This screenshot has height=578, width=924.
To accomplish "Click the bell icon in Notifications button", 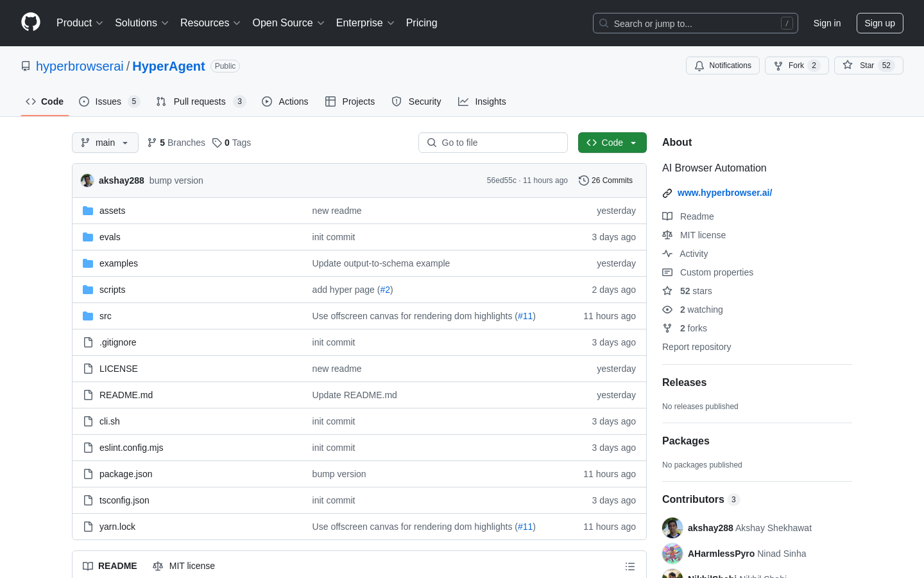I will pyautogui.click(x=699, y=66).
